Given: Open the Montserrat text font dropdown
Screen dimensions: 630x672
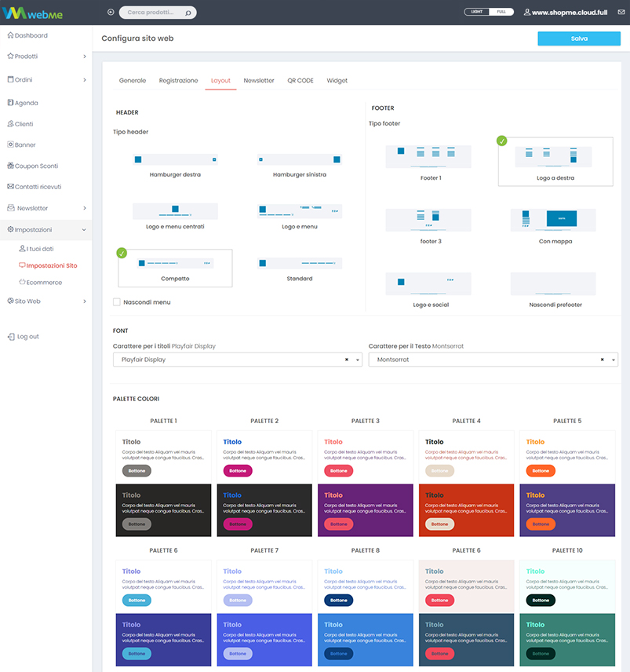Looking at the screenshot, I should pyautogui.click(x=492, y=360).
